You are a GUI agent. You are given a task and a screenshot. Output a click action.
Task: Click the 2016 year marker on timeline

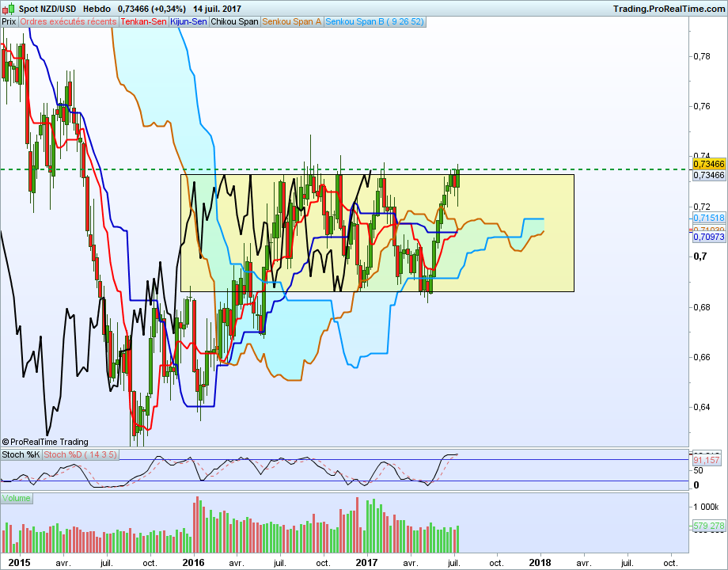pyautogui.click(x=193, y=563)
